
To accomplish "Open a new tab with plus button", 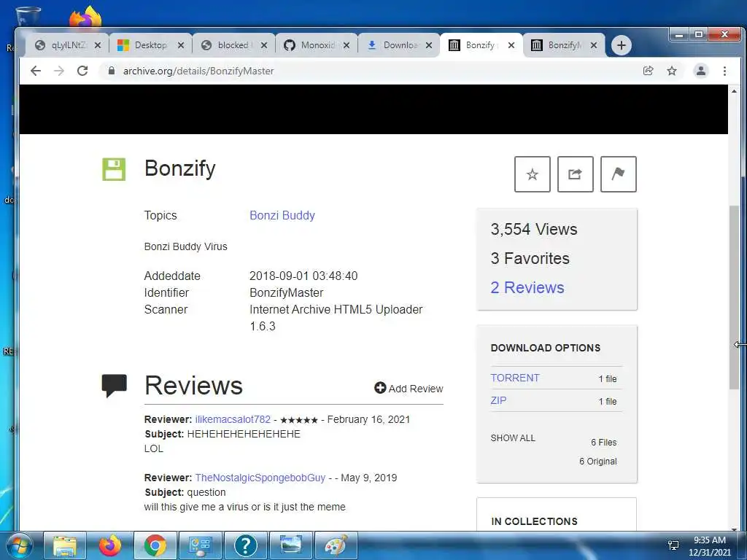I will tap(622, 45).
